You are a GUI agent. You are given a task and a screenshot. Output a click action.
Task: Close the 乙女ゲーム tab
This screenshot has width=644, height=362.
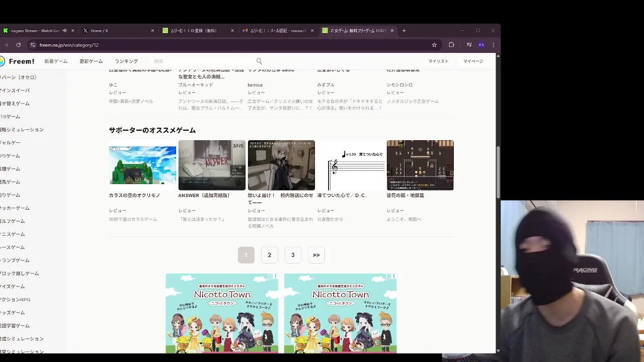392,31
